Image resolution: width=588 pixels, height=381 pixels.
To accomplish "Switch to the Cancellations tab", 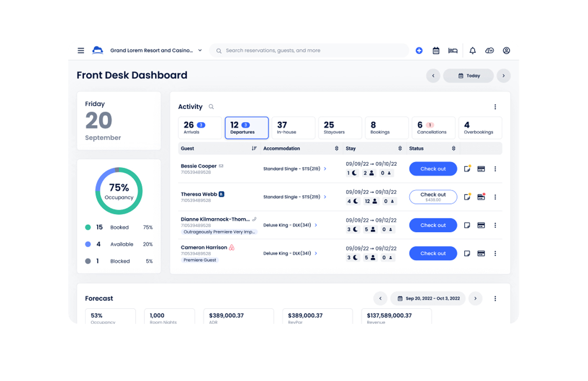I will (x=433, y=128).
